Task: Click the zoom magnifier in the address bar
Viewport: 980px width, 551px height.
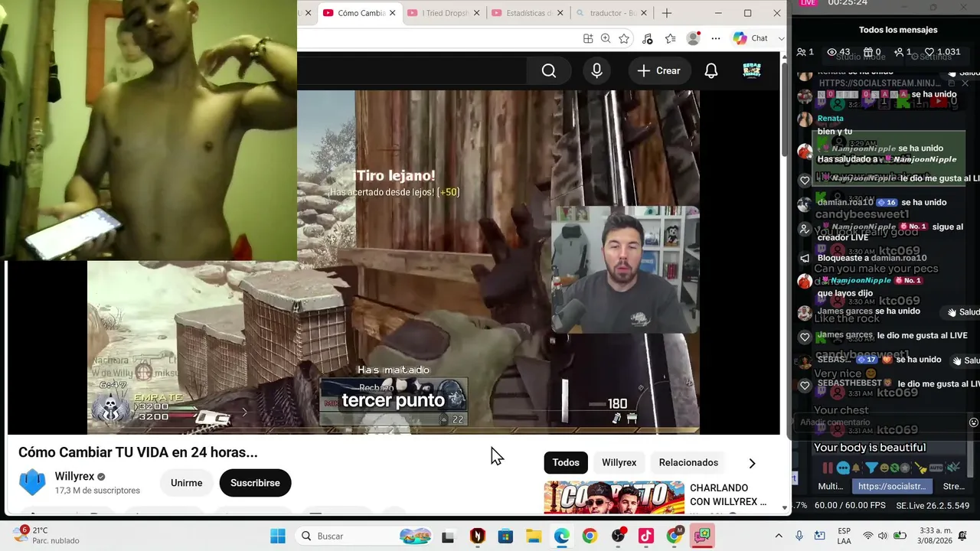Action: pos(606,38)
